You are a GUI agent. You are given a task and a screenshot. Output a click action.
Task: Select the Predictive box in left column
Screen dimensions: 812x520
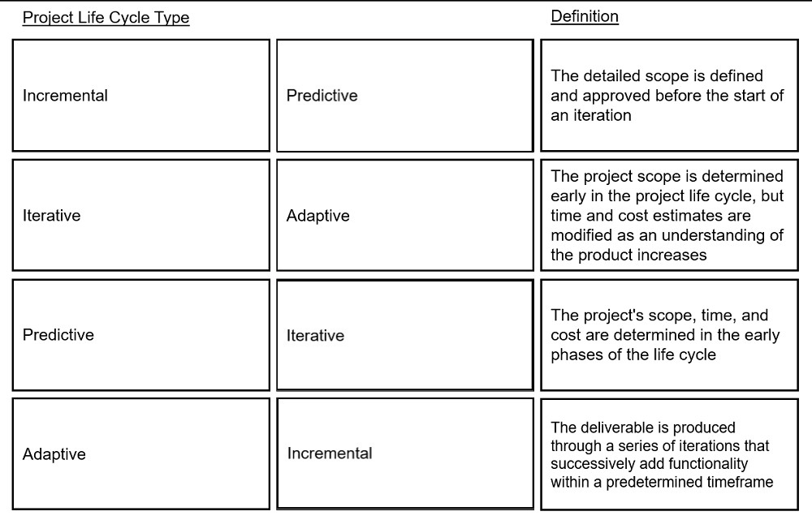click(x=140, y=335)
